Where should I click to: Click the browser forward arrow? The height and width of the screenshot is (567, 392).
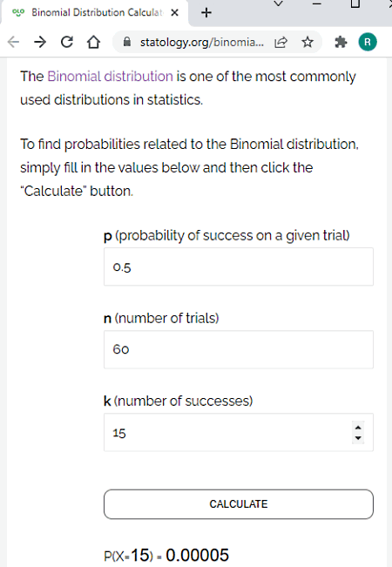pyautogui.click(x=40, y=43)
